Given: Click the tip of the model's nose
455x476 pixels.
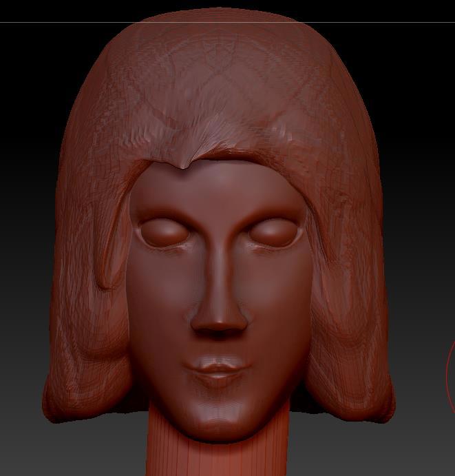Looking at the screenshot, I should coord(219,324).
